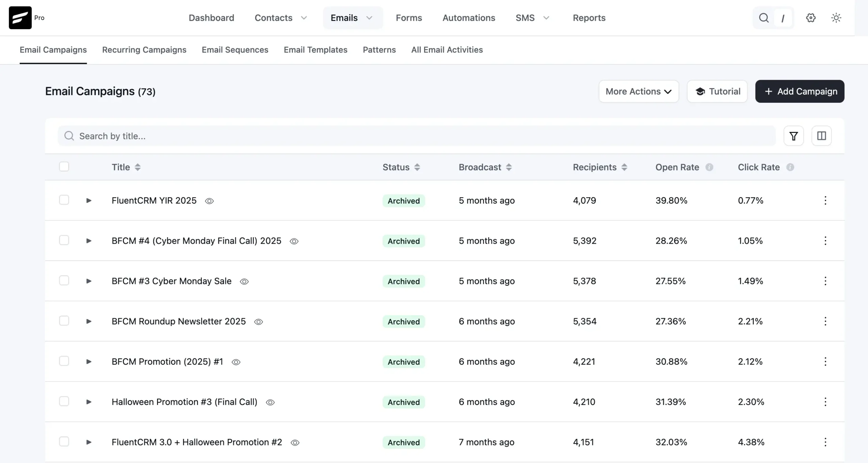This screenshot has height=463, width=868.
Task: Open actions menu for Halloween Promotion #3
Action: tap(825, 402)
